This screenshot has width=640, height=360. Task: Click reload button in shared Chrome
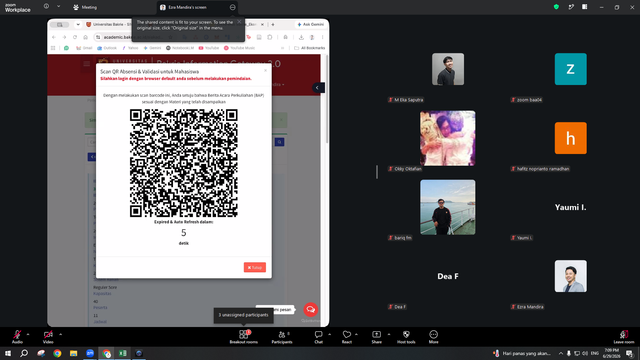point(75,37)
